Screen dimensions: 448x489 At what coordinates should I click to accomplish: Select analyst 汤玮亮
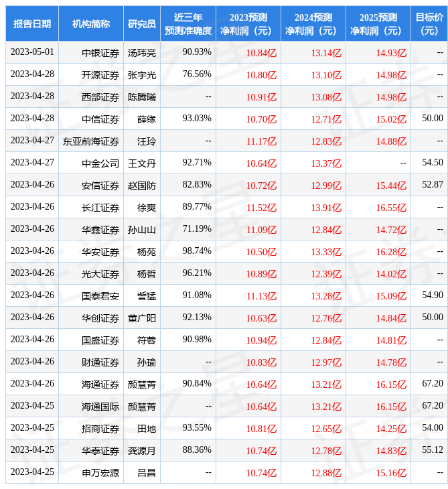[142, 53]
